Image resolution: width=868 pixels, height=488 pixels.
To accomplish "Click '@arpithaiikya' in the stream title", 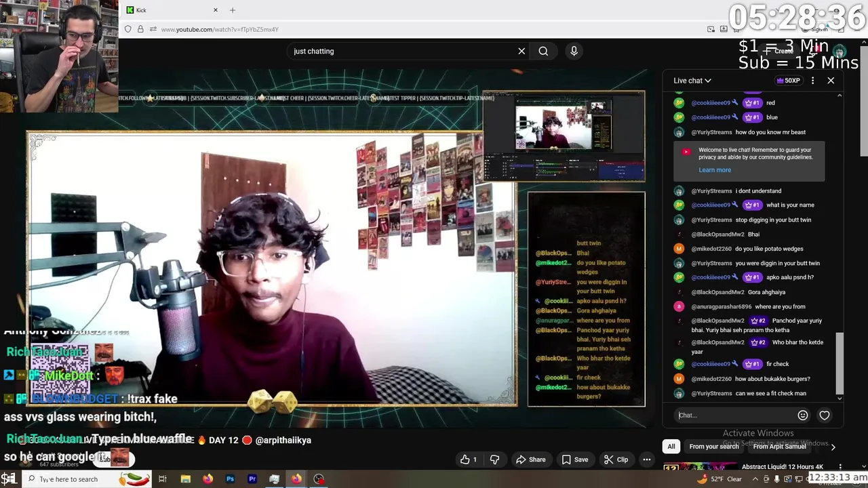I will coord(283,440).
